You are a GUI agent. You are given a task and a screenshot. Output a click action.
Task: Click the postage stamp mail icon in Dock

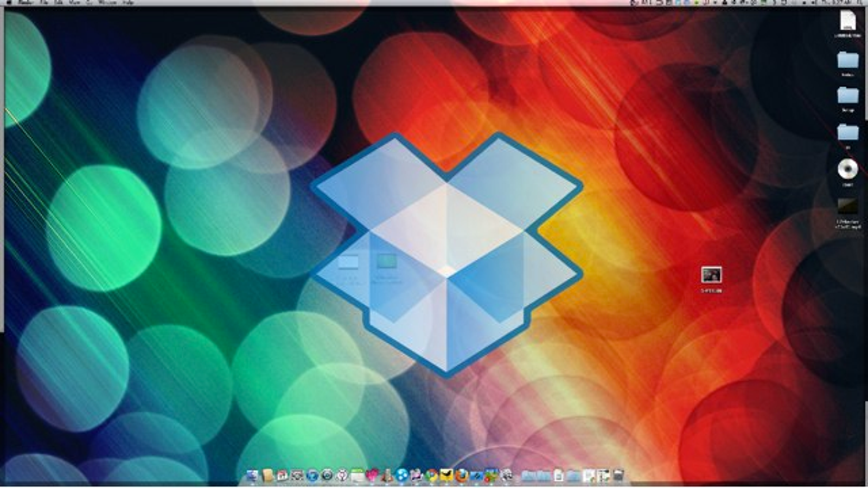(297, 476)
